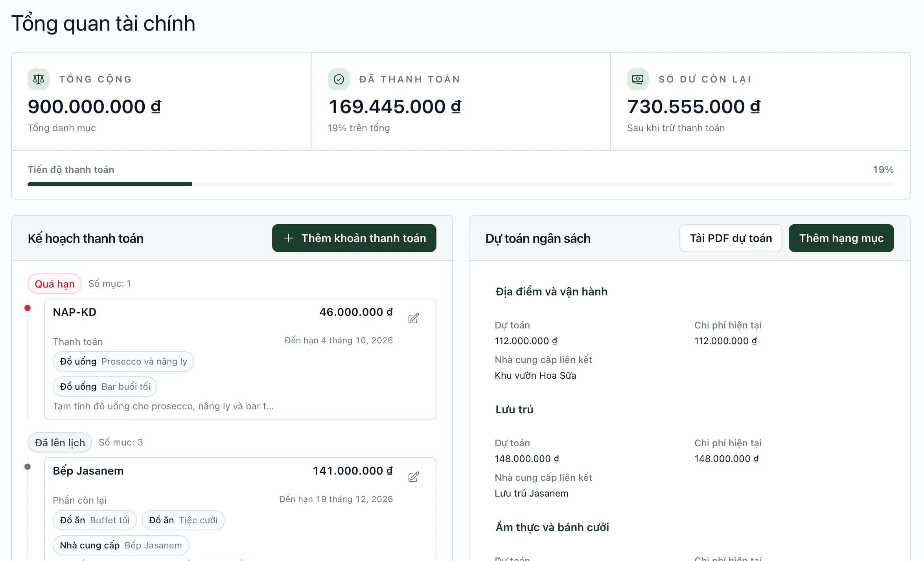Click the Đồ uống Bar buổi tối tag

click(x=105, y=387)
